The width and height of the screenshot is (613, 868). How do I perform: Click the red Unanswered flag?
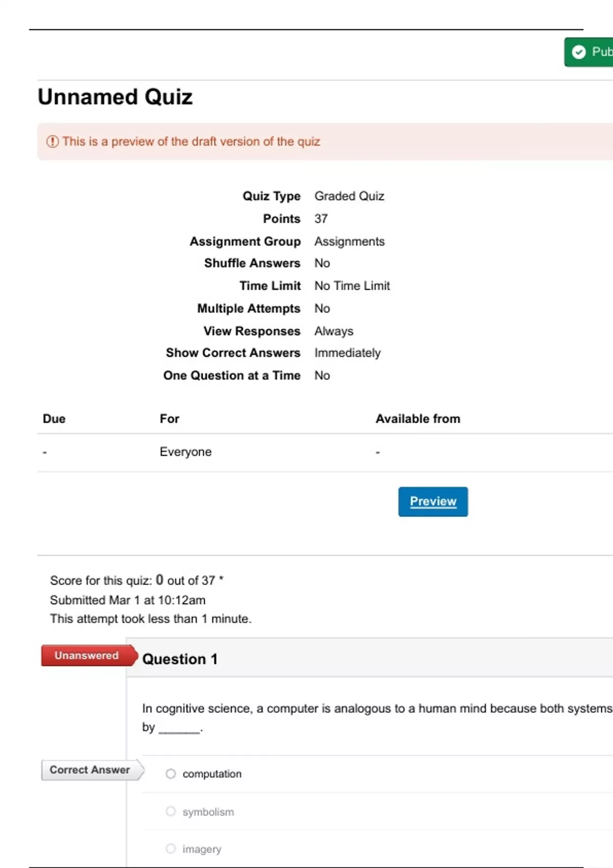(x=87, y=656)
